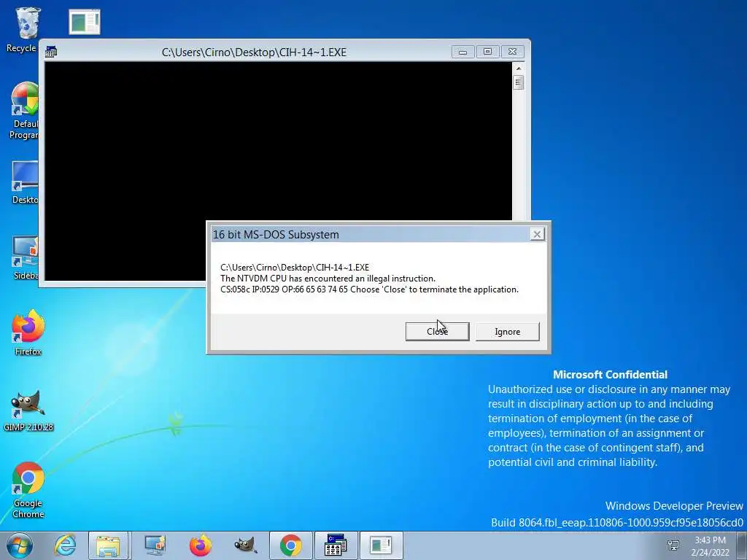Open console window system menu icon

click(51, 52)
